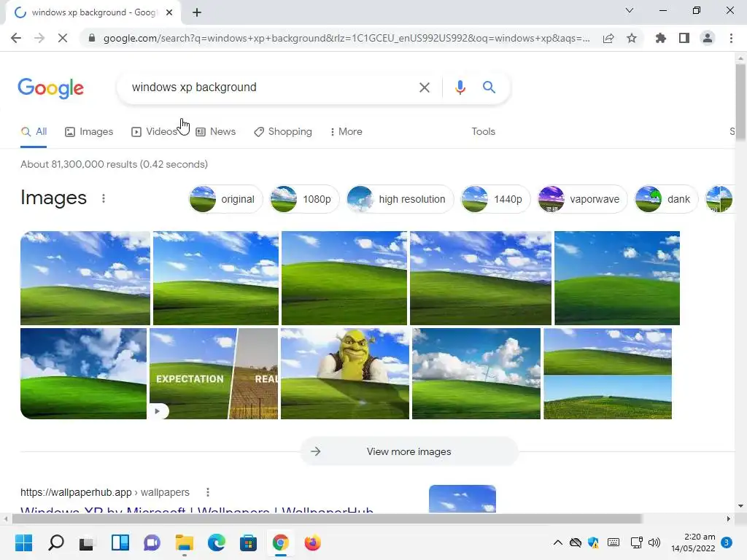
Task: Expand the More search categories
Action: click(x=346, y=132)
